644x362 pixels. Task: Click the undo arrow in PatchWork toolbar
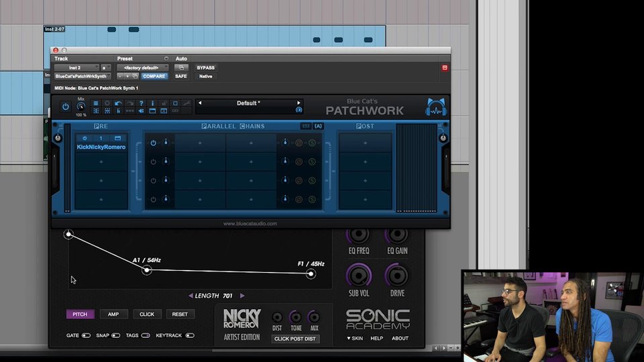[x=118, y=103]
